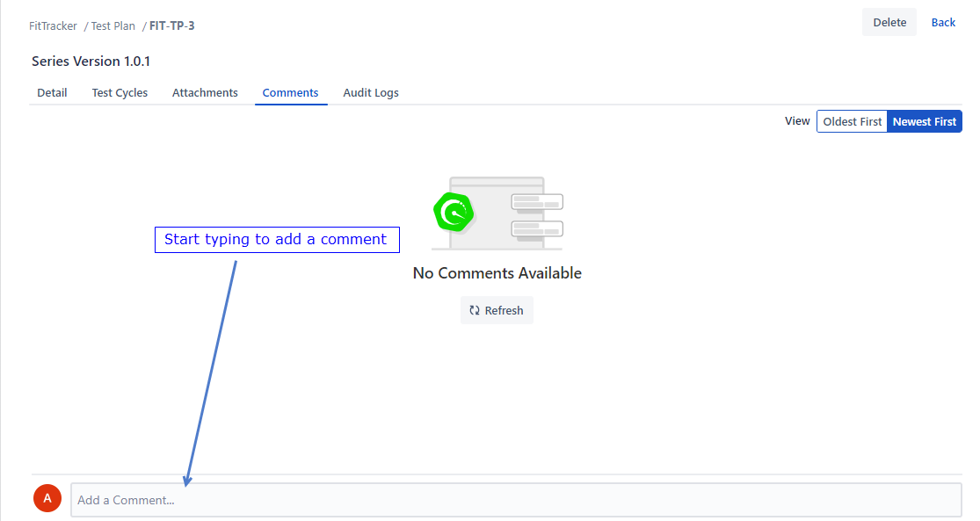Click the refresh arrows icon beside Refresh
980x521 pixels.
point(475,309)
